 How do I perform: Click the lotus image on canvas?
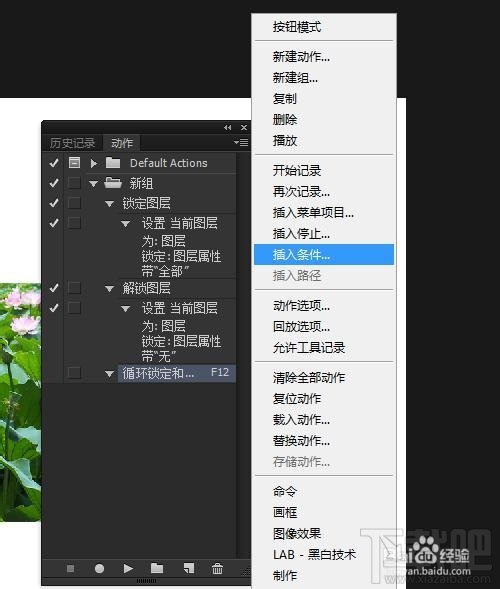point(20,402)
